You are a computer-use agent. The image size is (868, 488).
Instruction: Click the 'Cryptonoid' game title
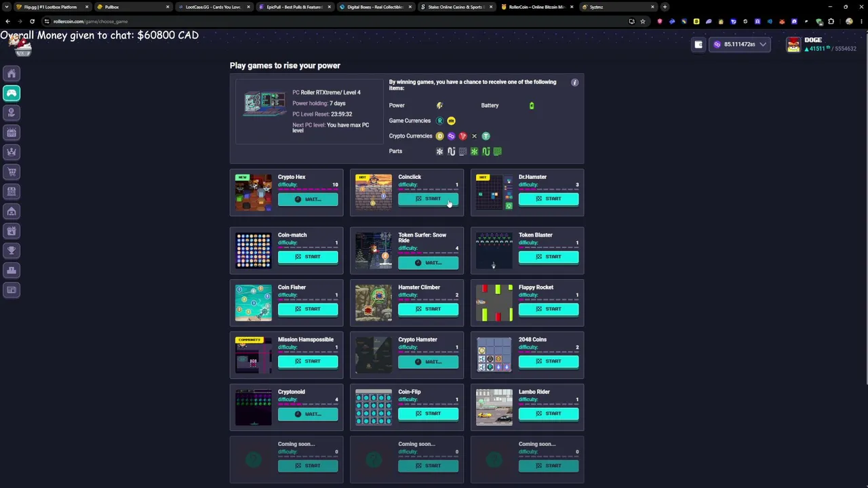pyautogui.click(x=292, y=392)
